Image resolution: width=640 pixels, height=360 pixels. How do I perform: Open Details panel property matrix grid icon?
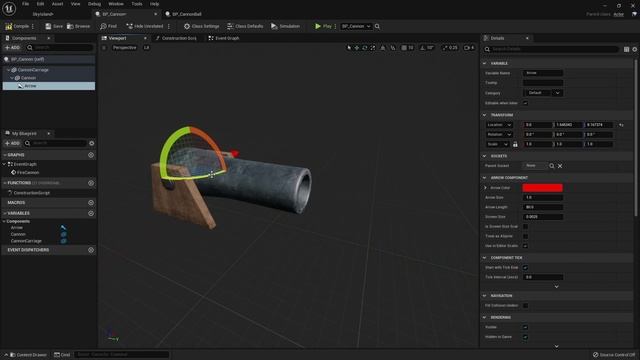point(626,49)
